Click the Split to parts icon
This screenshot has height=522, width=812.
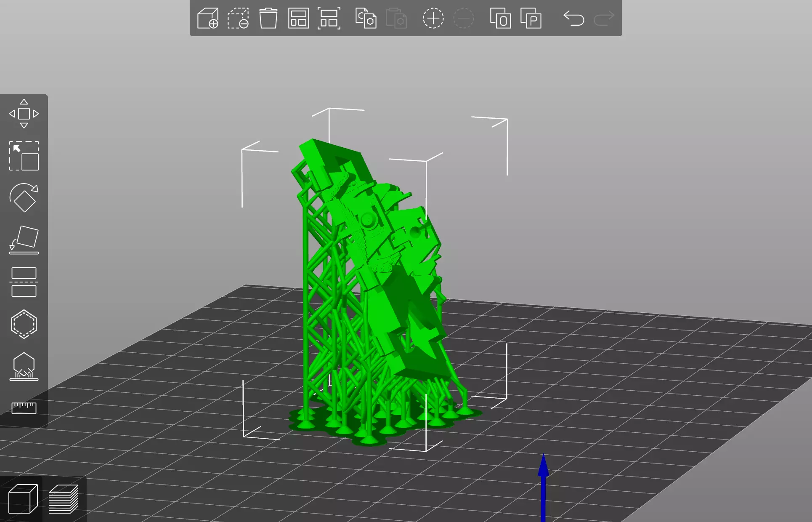coord(531,19)
